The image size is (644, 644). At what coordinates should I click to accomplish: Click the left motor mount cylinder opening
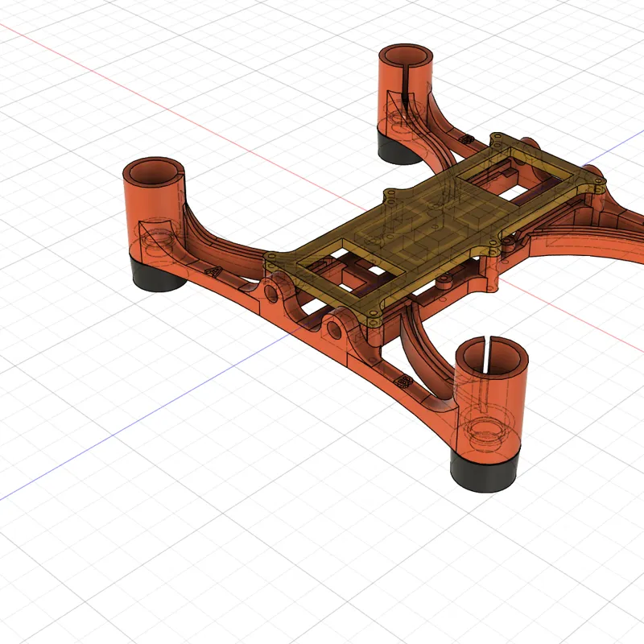(x=154, y=173)
